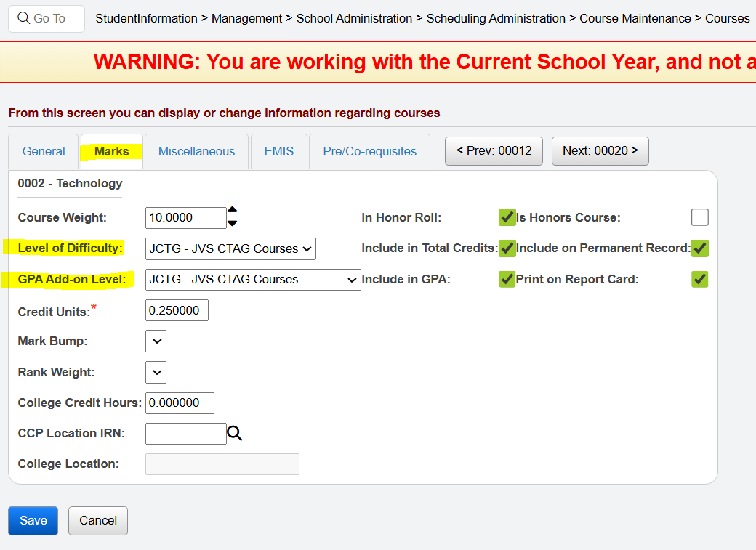
Task: Open the Go To search box
Action: (47, 18)
